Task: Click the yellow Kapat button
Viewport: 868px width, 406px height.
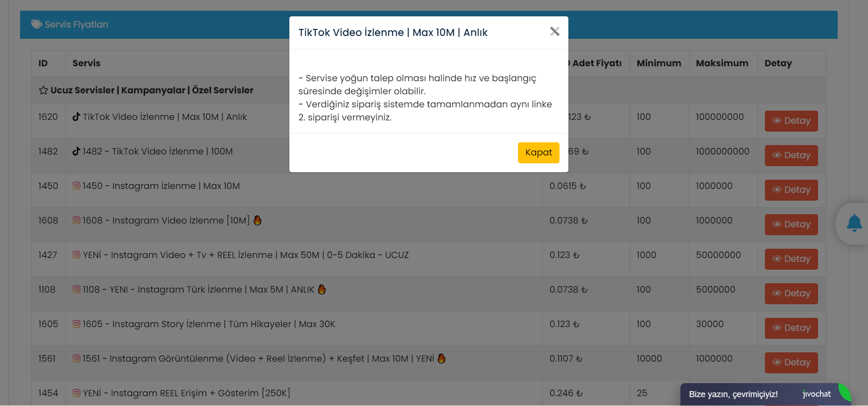Action: [539, 153]
